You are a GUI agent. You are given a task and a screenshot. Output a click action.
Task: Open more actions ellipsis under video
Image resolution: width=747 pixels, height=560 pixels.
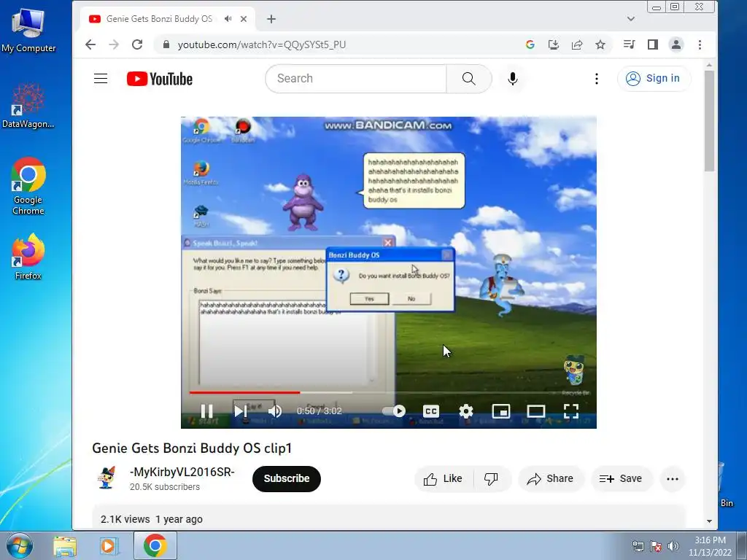pyautogui.click(x=672, y=478)
